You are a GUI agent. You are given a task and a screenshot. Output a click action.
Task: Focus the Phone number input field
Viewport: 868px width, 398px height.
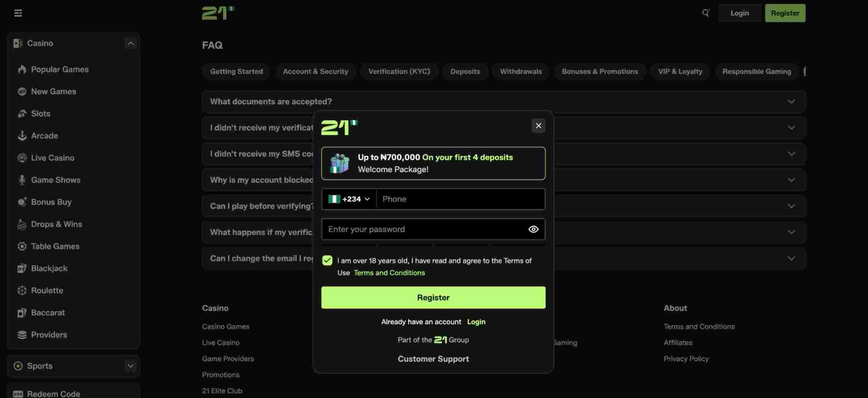[461, 199]
